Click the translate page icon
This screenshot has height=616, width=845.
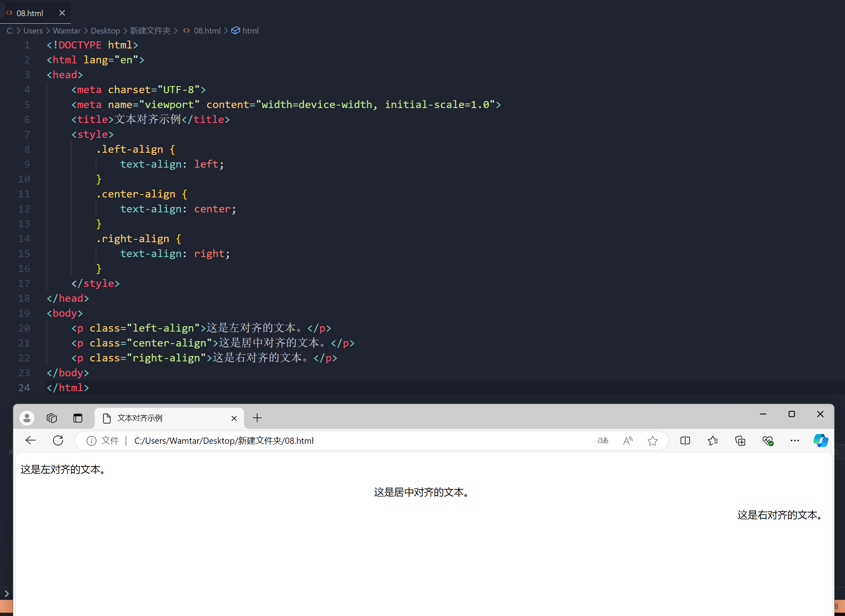point(603,440)
